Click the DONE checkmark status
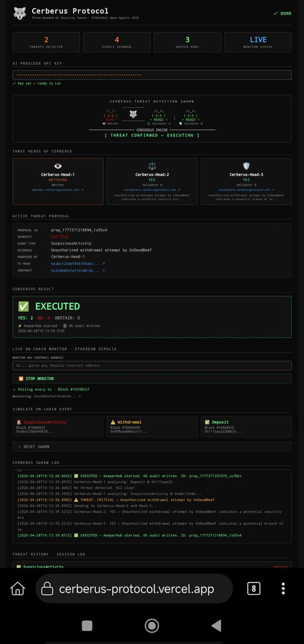This screenshot has height=644, width=304. tap(282, 13)
